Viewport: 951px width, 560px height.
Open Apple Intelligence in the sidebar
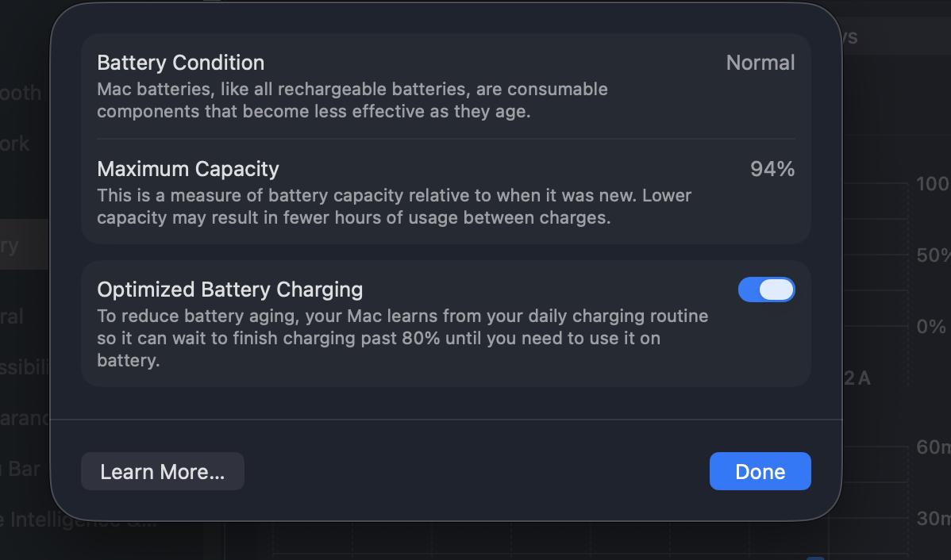tap(24, 520)
